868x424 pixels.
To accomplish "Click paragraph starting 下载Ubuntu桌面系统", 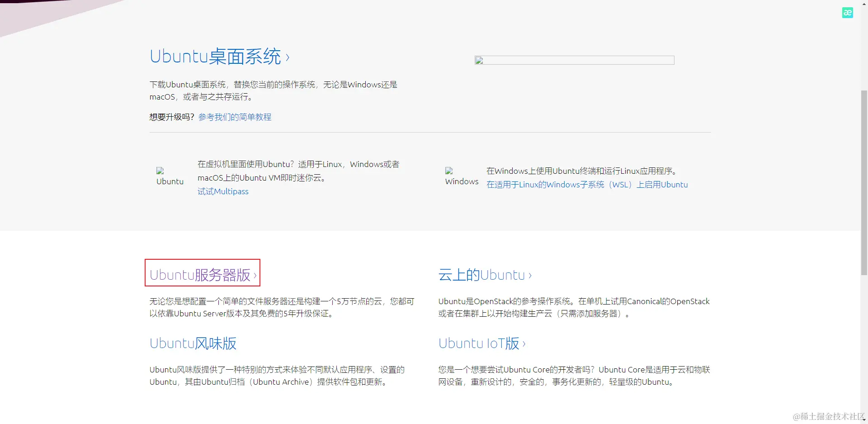I will [274, 91].
